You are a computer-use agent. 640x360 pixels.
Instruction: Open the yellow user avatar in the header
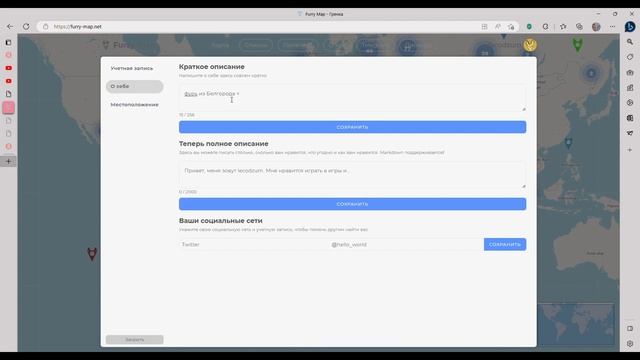[x=530, y=45]
